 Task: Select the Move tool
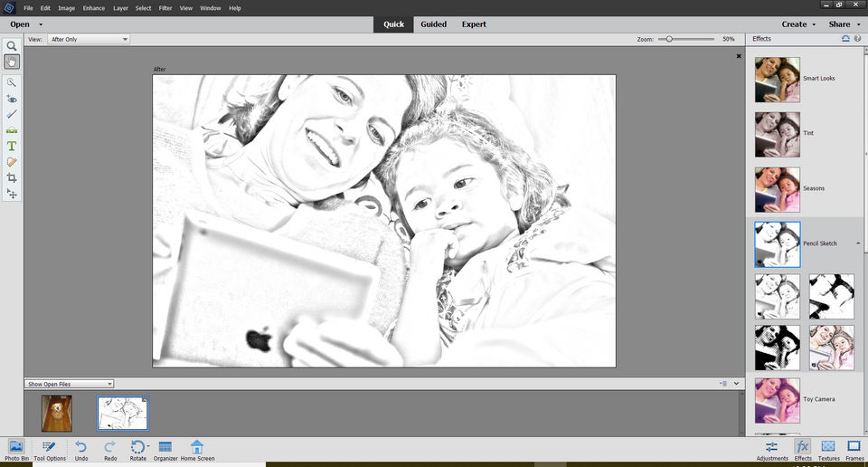(12, 194)
